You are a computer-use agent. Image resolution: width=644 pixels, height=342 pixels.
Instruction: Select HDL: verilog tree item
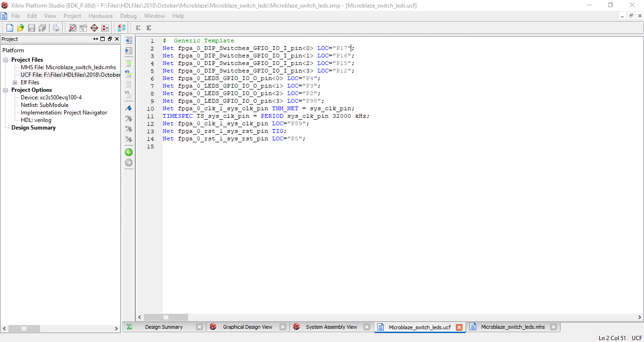[x=36, y=120]
